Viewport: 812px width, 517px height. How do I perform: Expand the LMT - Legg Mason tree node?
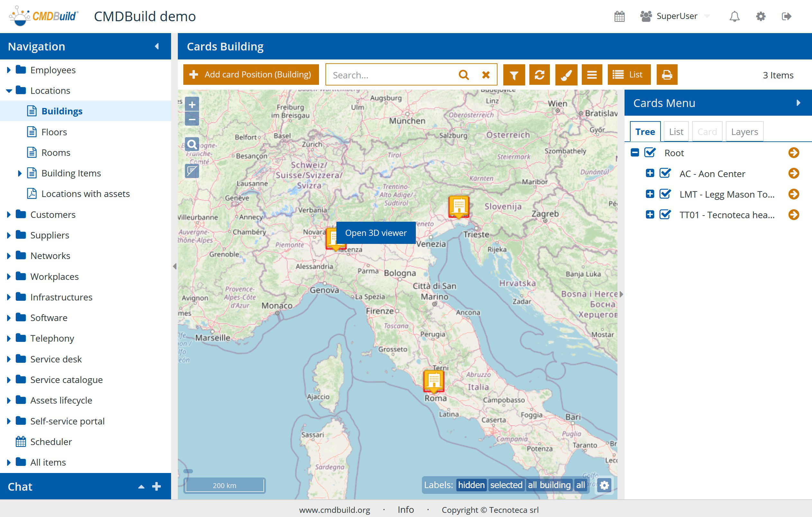point(650,194)
